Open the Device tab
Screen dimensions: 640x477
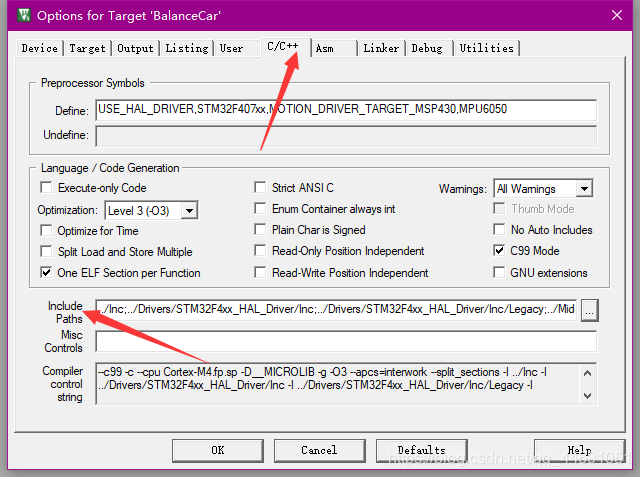40,48
